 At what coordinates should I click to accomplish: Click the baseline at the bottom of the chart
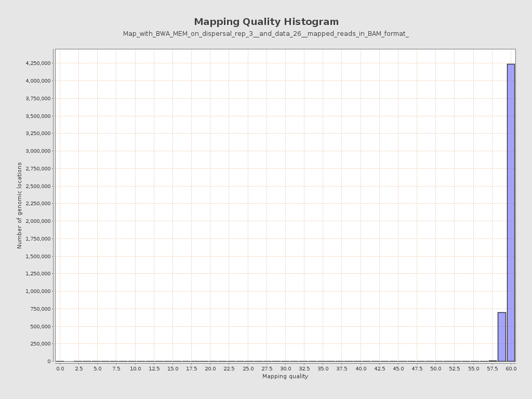(285, 361)
